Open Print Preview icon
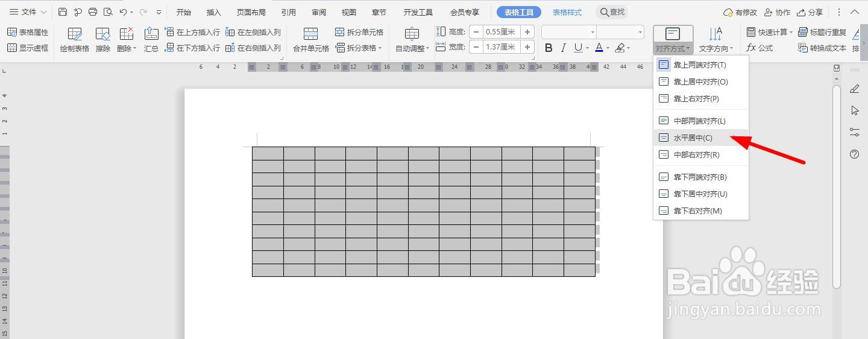Screen dimensions: 868x339 (x=108, y=12)
